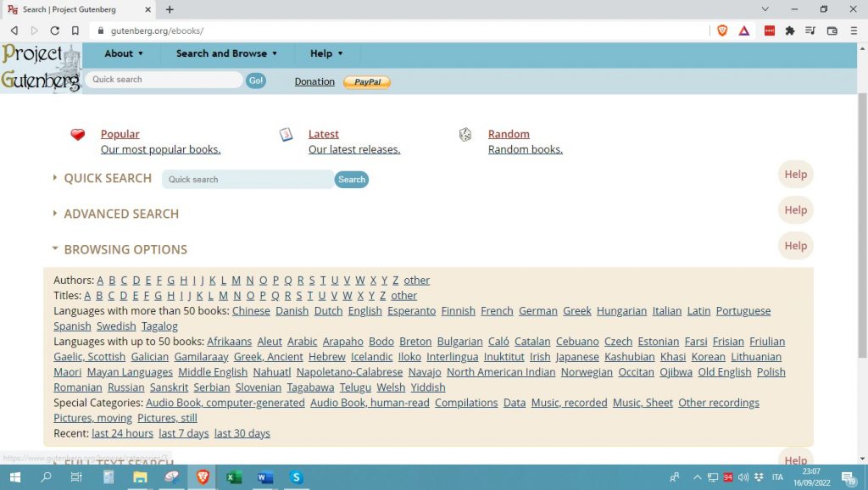Open the browser hamburger menu
The width and height of the screenshot is (868, 490).
(854, 31)
